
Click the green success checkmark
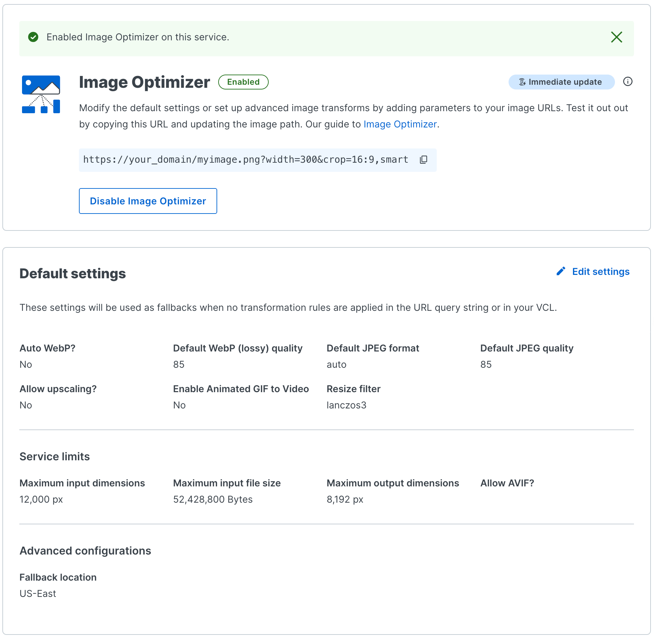[34, 37]
